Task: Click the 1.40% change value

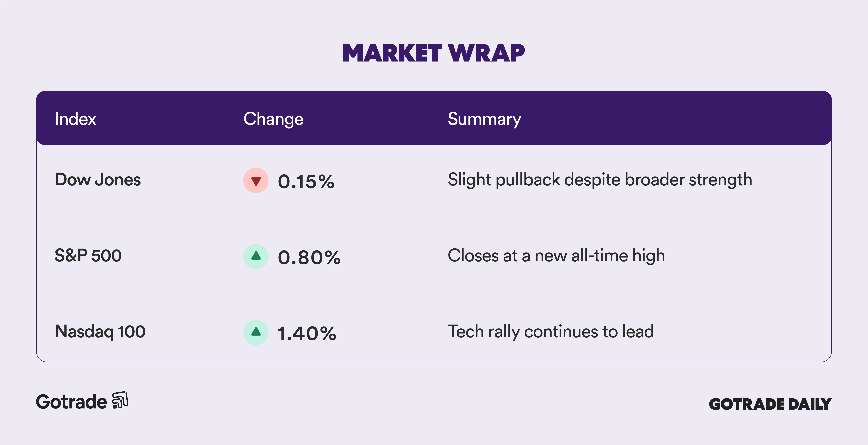Action: [x=307, y=333]
